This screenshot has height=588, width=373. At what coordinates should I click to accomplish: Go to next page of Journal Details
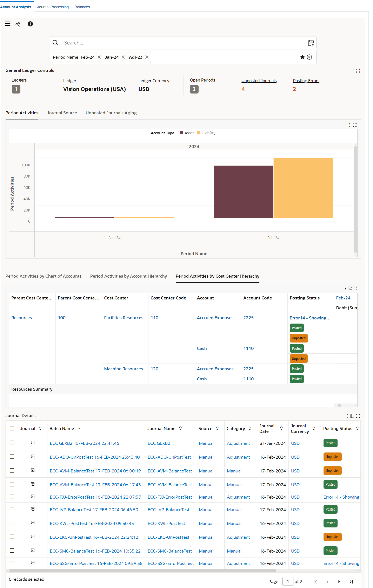(x=339, y=582)
